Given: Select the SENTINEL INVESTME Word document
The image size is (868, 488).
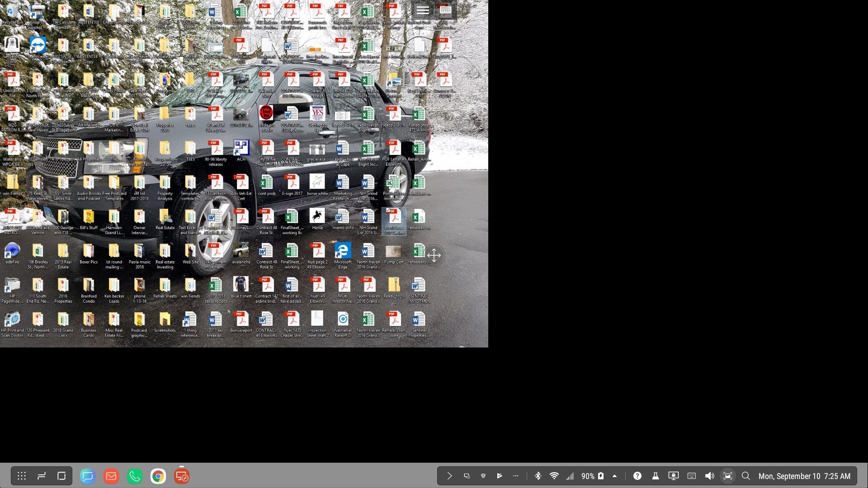Looking at the screenshot, I should tap(419, 290).
